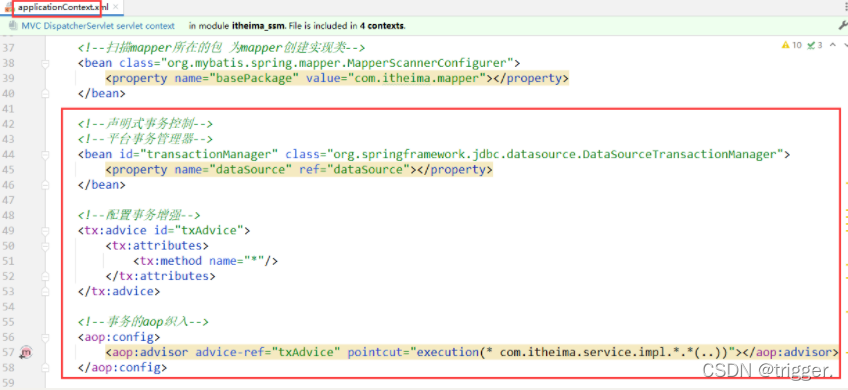Click the aop comment on line 55
This screenshot has height=390, width=848.
pyautogui.click(x=143, y=322)
